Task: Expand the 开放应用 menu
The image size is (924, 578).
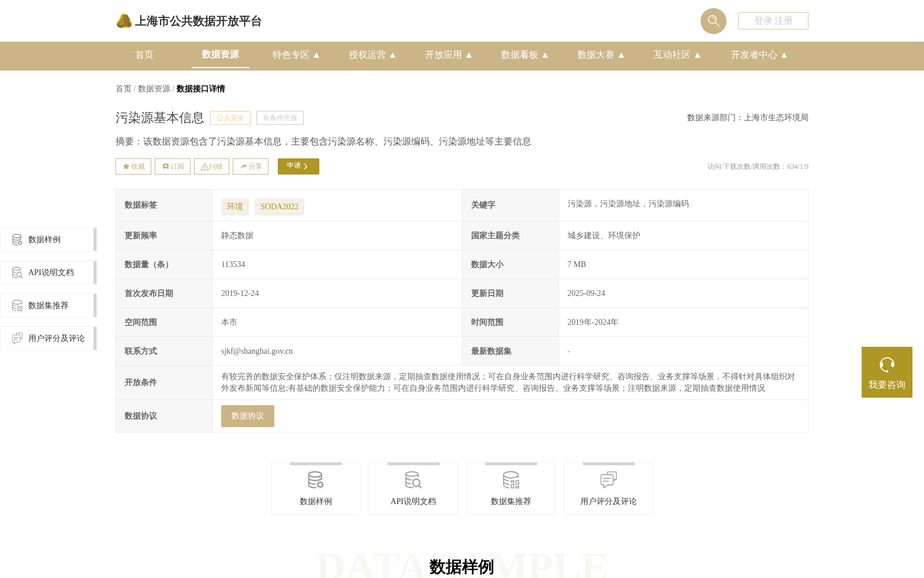Action: pos(448,55)
